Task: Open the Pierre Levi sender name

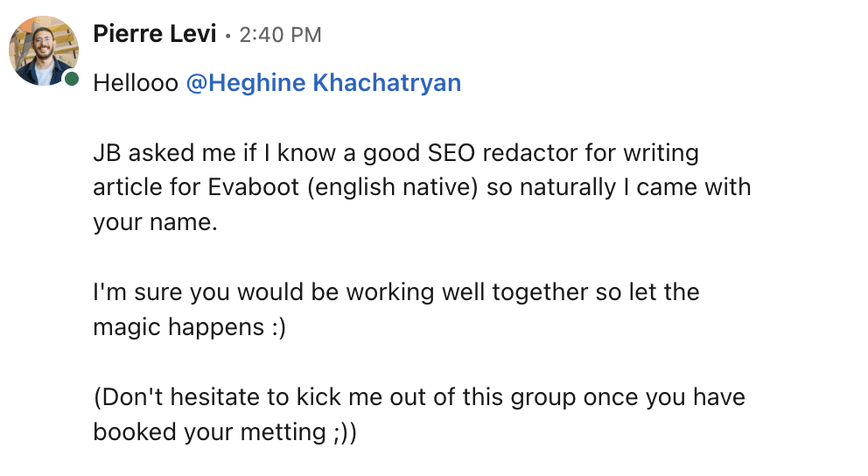Action: 154,34
